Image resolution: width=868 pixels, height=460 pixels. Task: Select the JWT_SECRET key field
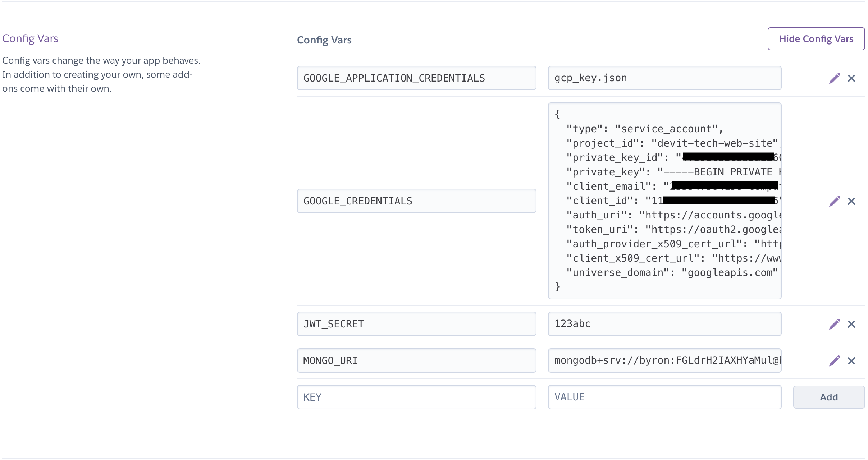pos(416,324)
